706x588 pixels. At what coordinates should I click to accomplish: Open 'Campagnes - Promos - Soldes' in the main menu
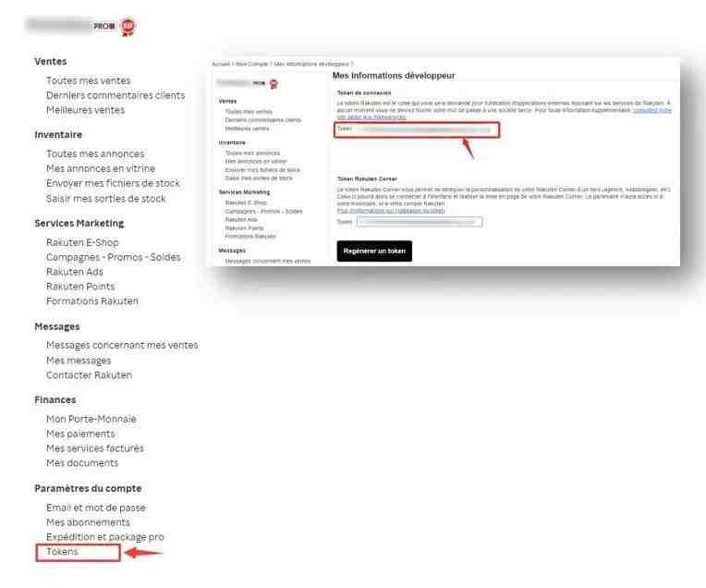coord(113,257)
